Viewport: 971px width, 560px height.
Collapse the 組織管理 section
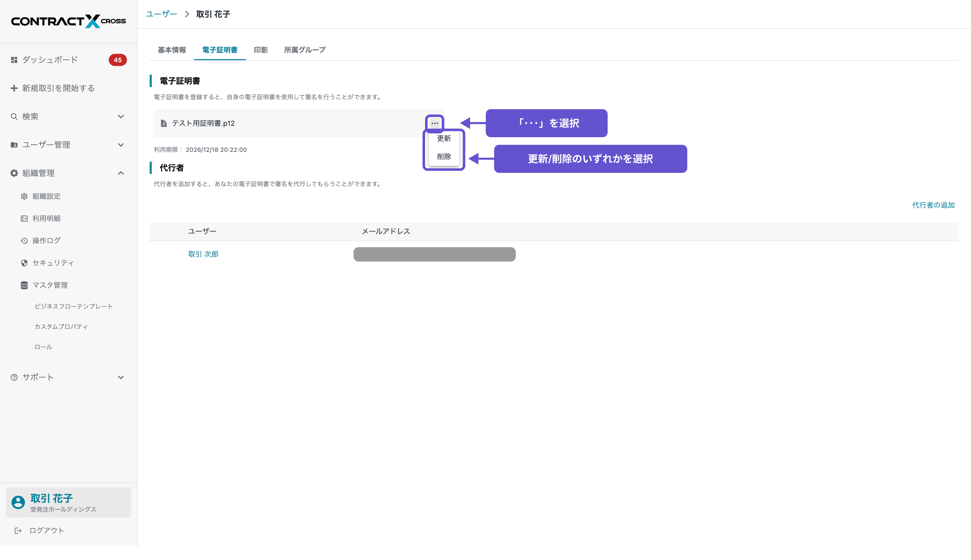tap(120, 173)
